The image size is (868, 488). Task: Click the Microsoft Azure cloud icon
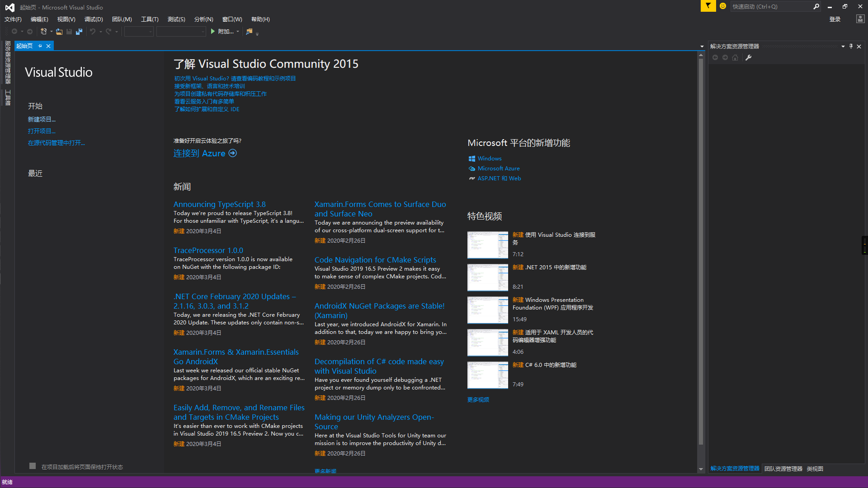(472, 169)
